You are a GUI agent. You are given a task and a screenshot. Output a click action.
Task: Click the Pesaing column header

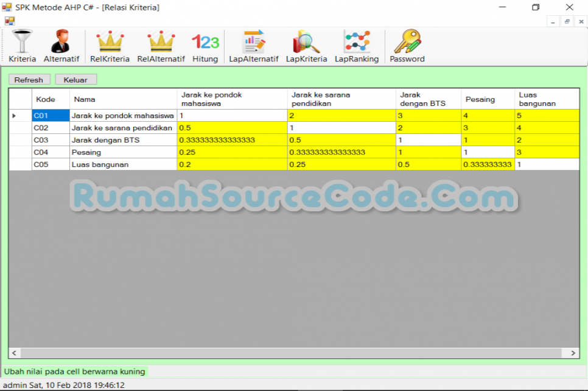487,99
